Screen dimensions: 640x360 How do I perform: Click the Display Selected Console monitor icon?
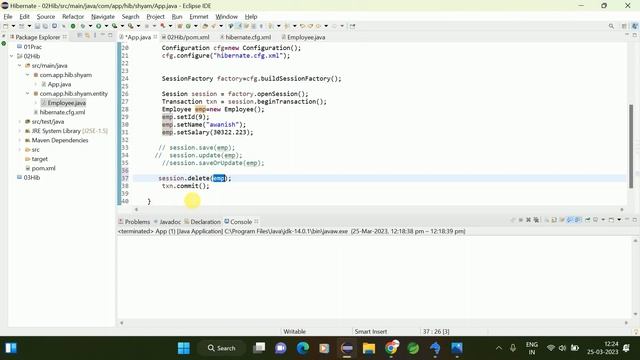(596, 220)
